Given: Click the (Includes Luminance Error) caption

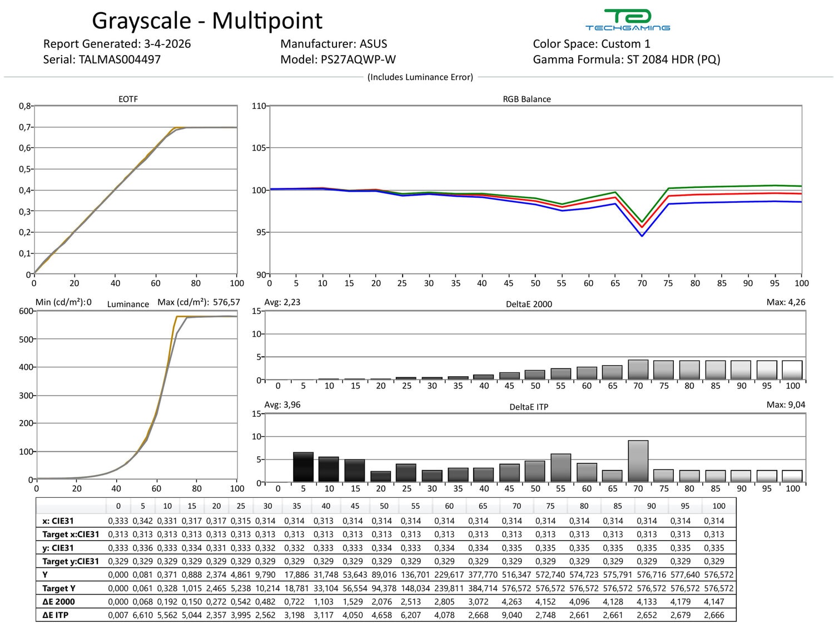Looking at the screenshot, I should [420, 77].
